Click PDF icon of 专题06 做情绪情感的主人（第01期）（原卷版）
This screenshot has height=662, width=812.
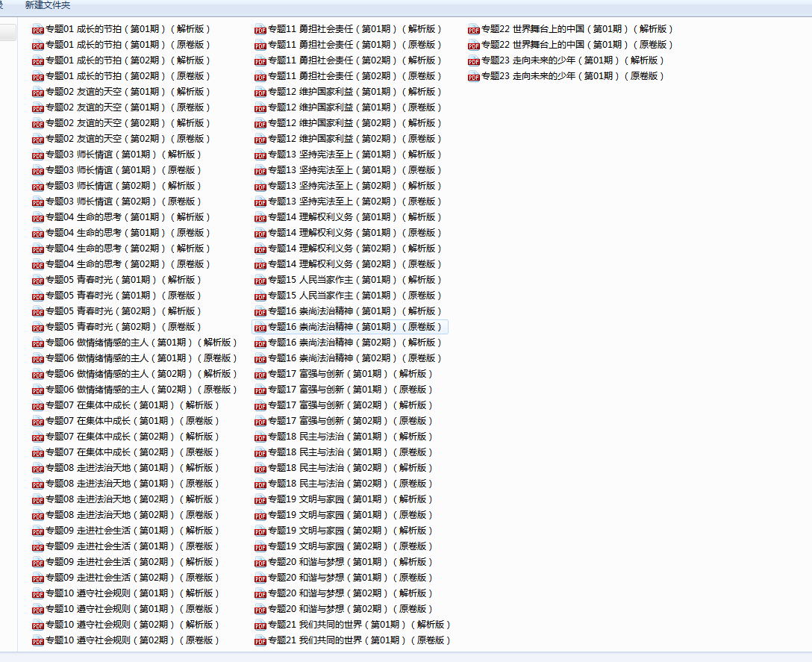click(38, 359)
